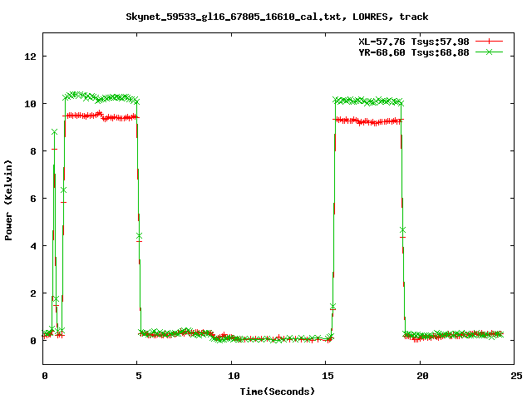Click the XL-57.76 Tsys:57.98 legend label
532x399 pixels.
coord(414,42)
